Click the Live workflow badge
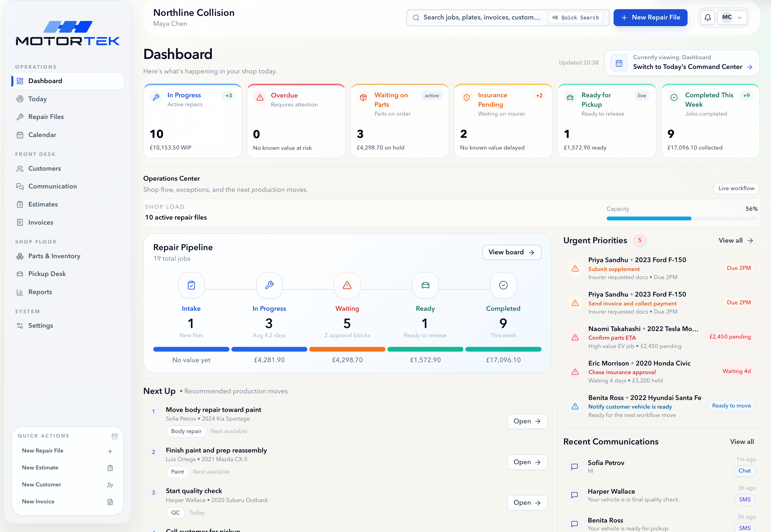 pyautogui.click(x=736, y=188)
